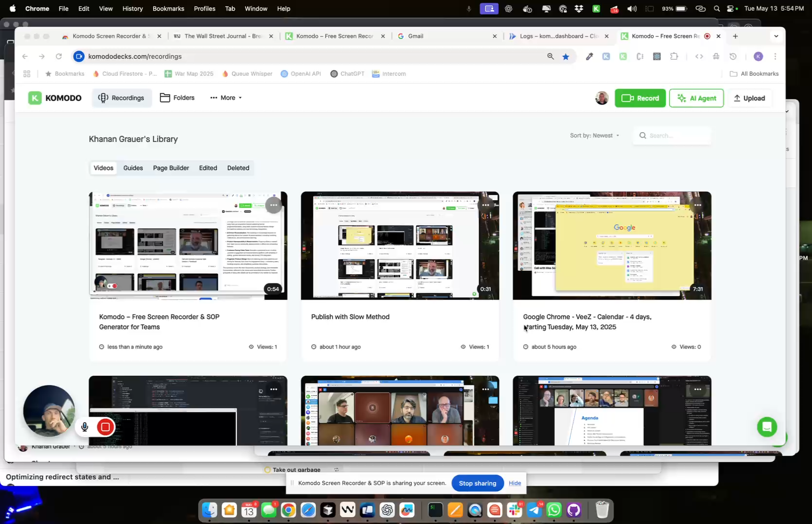Select the Deleted tab
The image size is (812, 524).
(x=238, y=168)
